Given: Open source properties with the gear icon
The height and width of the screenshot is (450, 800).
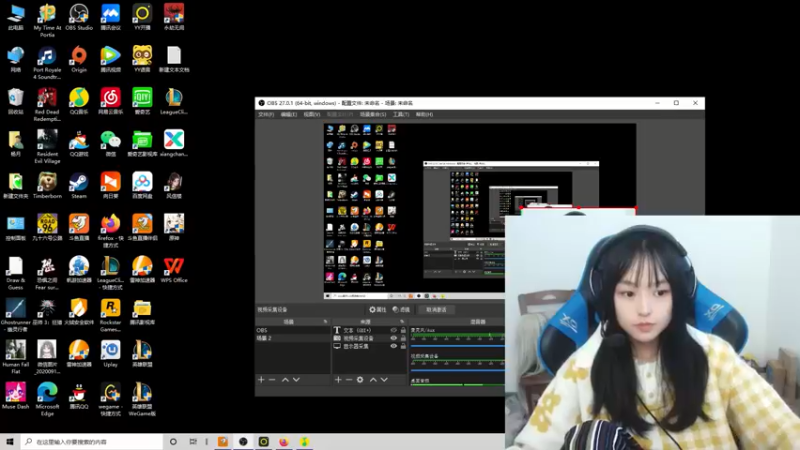Looking at the screenshot, I should (x=360, y=380).
